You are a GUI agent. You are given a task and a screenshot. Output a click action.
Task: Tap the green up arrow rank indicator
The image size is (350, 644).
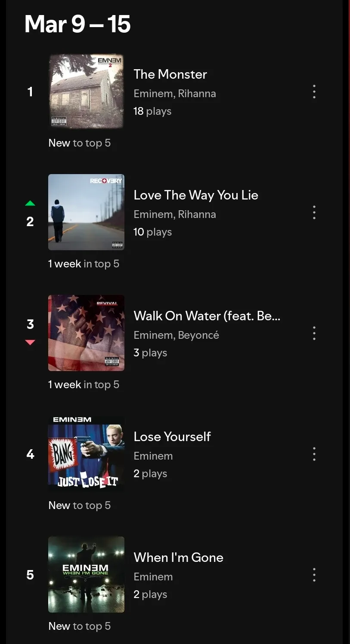(x=30, y=203)
